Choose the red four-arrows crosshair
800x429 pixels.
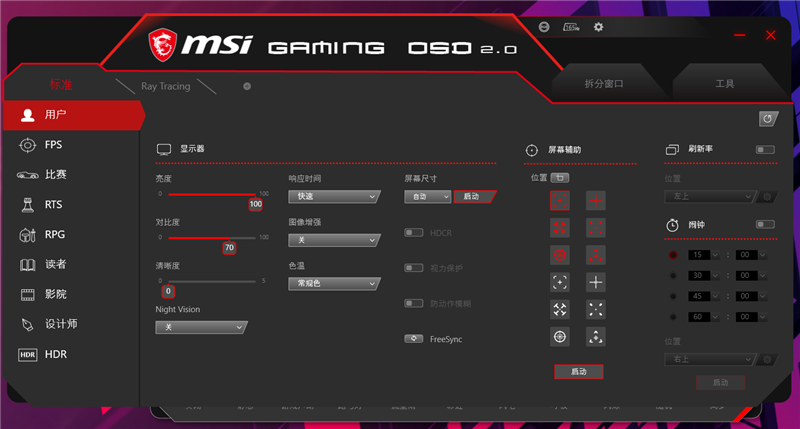click(x=560, y=228)
